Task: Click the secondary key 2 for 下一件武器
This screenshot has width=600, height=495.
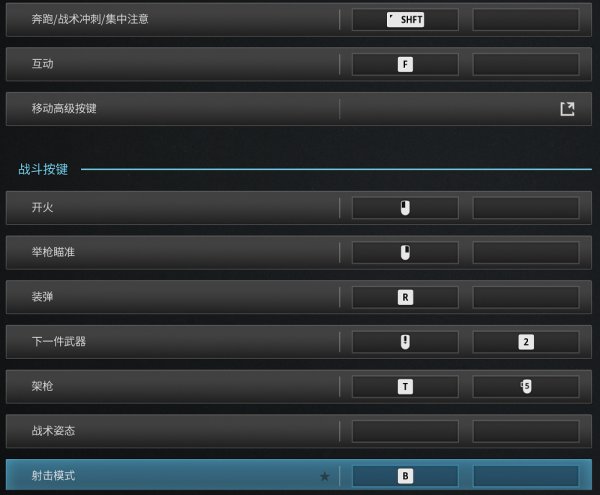Action: point(526,342)
